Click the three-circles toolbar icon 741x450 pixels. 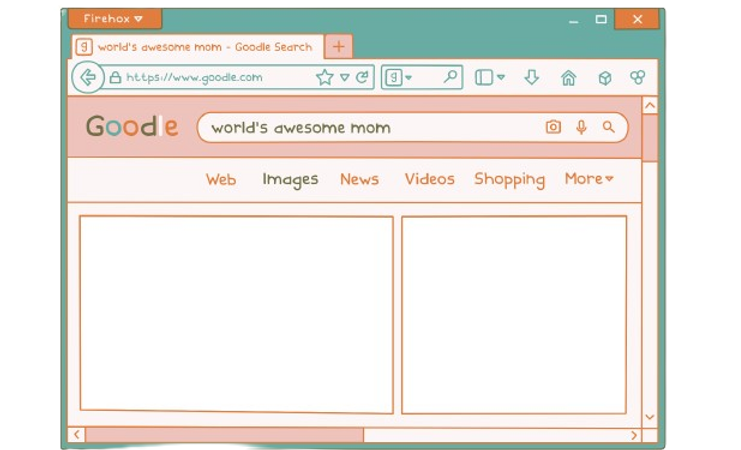pyautogui.click(x=638, y=77)
